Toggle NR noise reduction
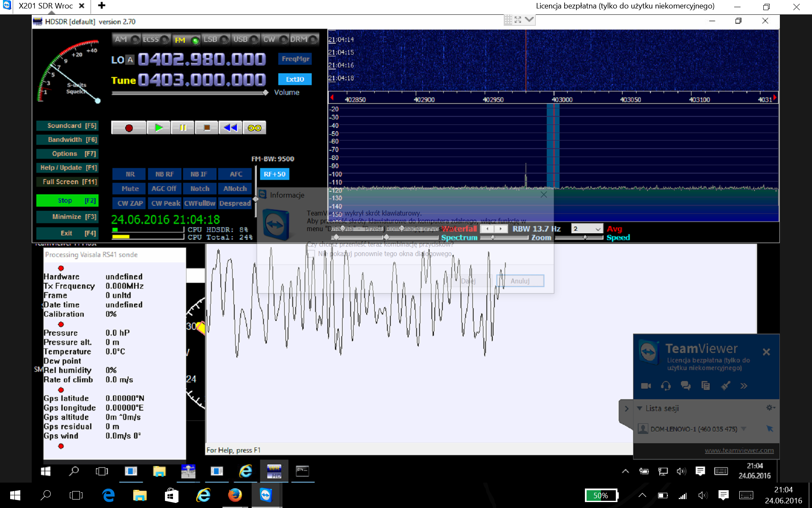Image resolution: width=812 pixels, height=508 pixels. [x=130, y=174]
